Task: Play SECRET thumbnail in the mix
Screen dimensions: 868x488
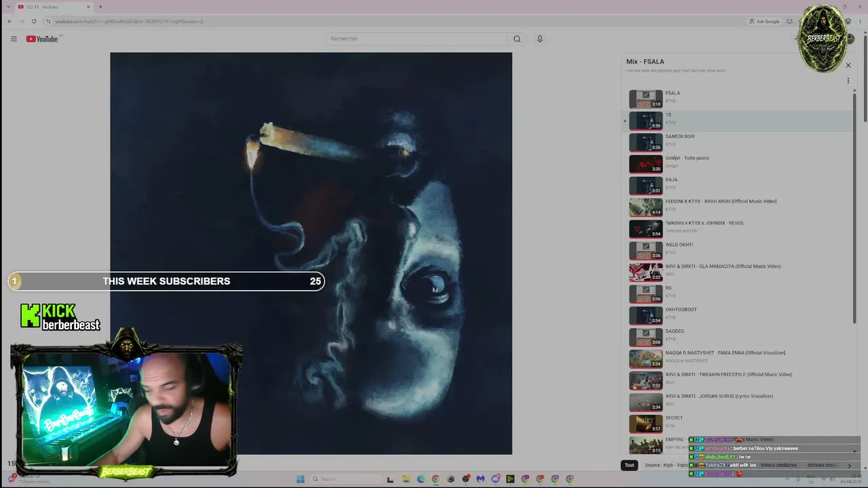Action: (x=646, y=424)
